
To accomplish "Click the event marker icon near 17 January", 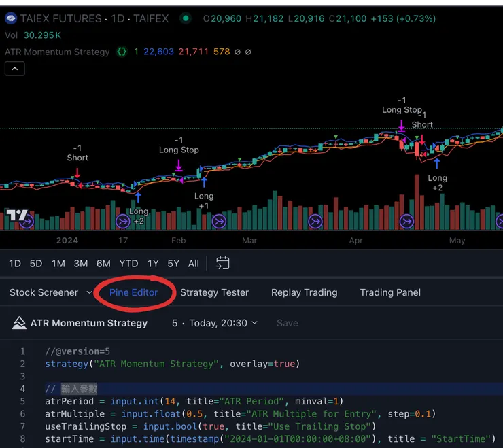I will click(x=122, y=221).
